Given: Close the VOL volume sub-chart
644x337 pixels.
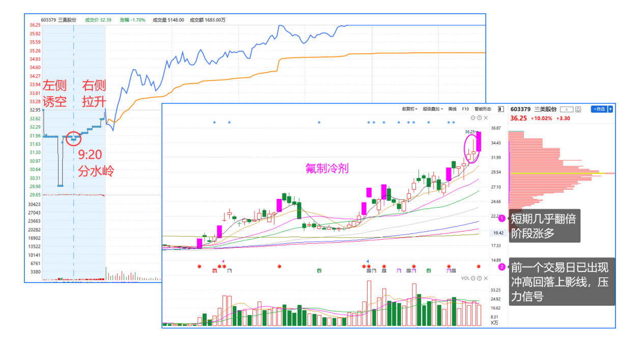Looking at the screenshot, I should point(485,278).
